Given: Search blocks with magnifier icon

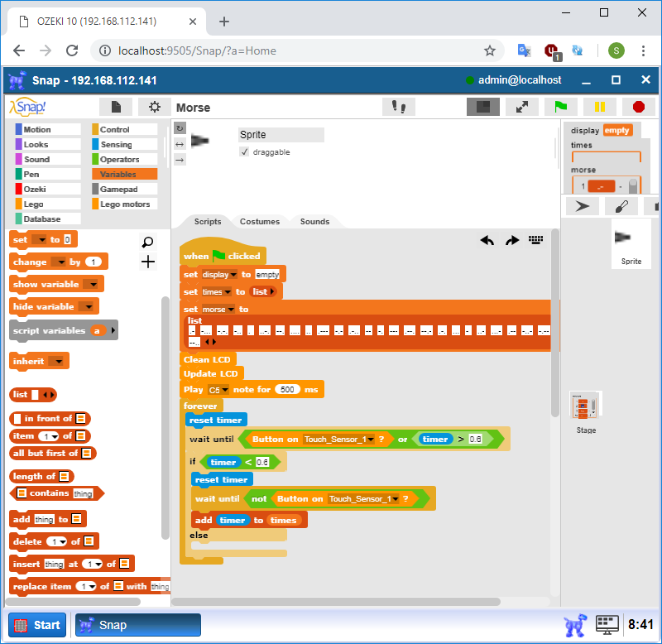Looking at the screenshot, I should point(148,242).
